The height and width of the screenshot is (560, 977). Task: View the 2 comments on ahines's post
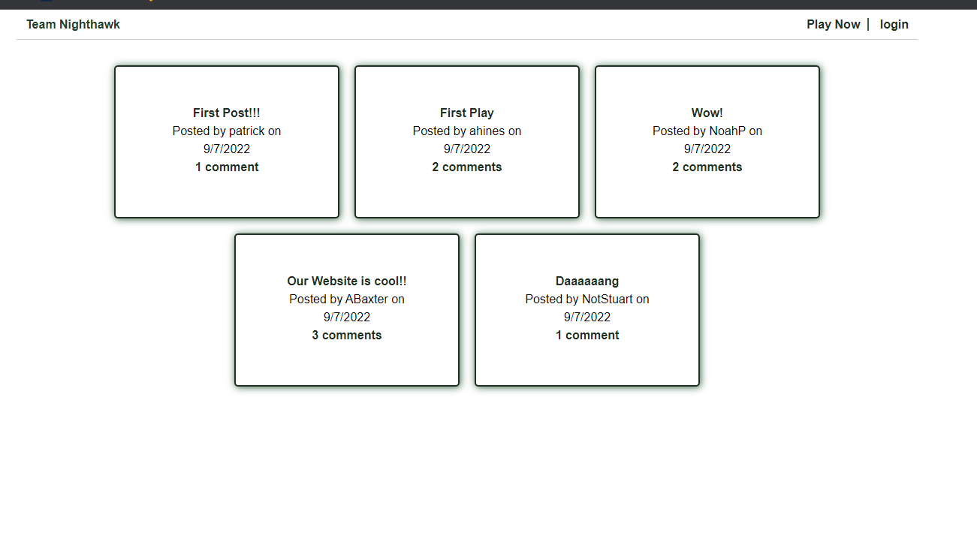(466, 167)
